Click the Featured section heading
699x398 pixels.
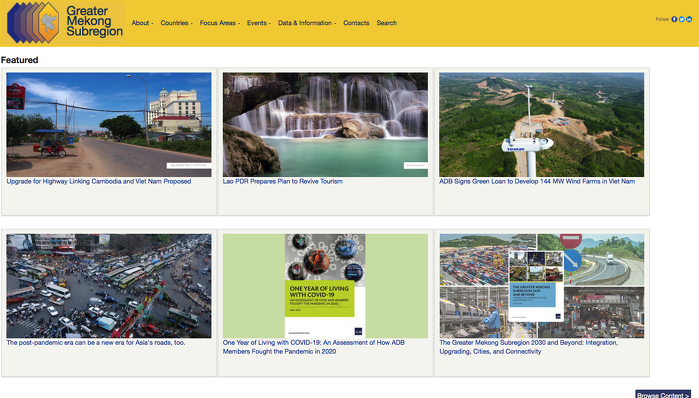[20, 60]
